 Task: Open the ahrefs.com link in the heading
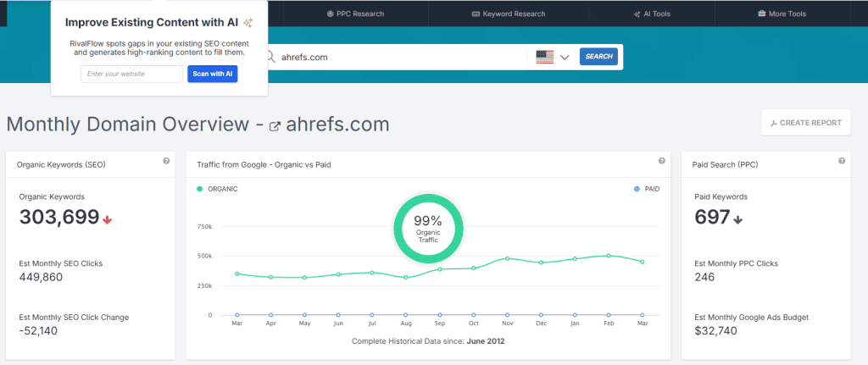pos(337,124)
